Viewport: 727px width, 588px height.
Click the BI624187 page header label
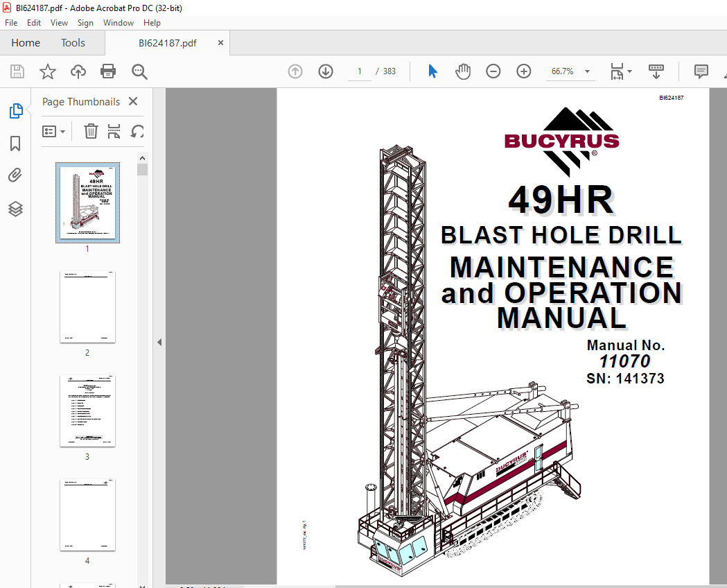[672, 98]
